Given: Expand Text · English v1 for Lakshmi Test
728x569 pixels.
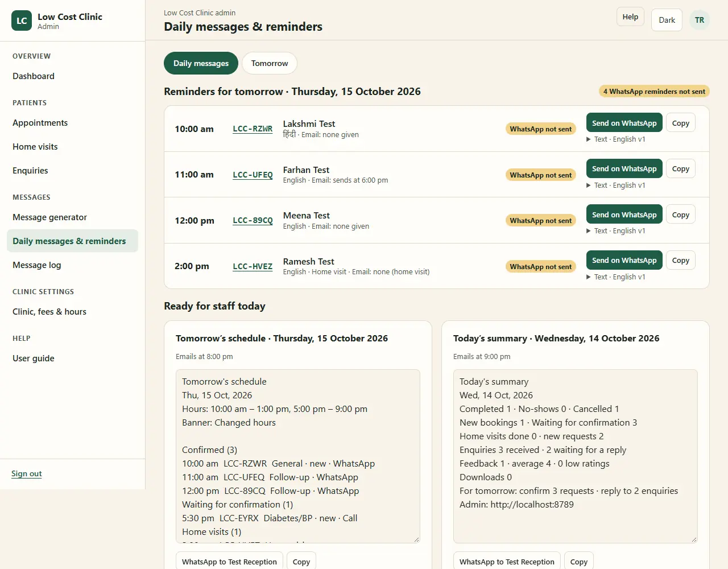Looking at the screenshot, I should [x=616, y=139].
